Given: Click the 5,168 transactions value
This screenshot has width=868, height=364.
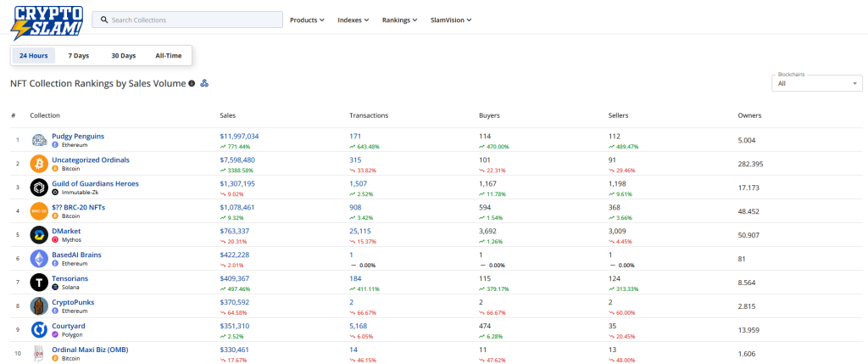Looking at the screenshot, I should 359,327.
